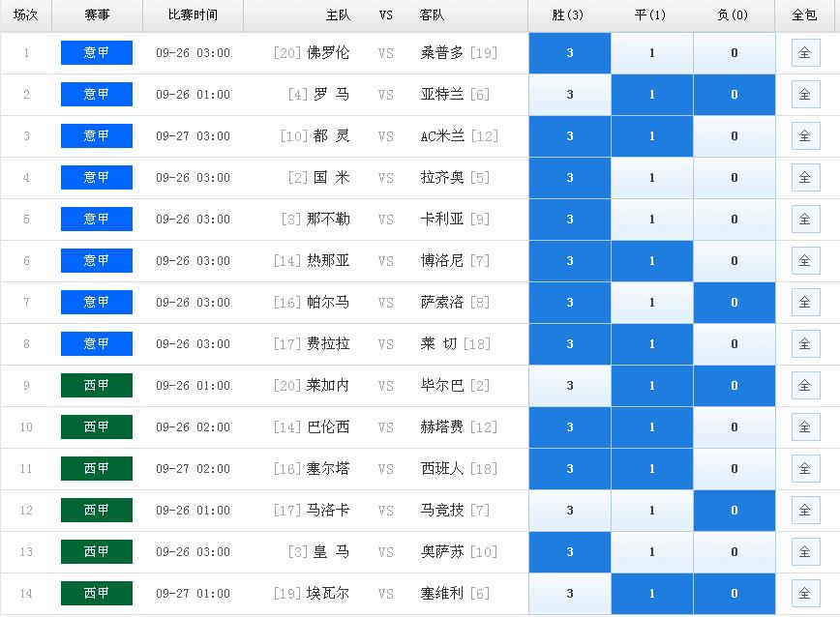Select draw (1) for 马洛卡 vs 马竞技
840x617 pixels.
coord(652,511)
